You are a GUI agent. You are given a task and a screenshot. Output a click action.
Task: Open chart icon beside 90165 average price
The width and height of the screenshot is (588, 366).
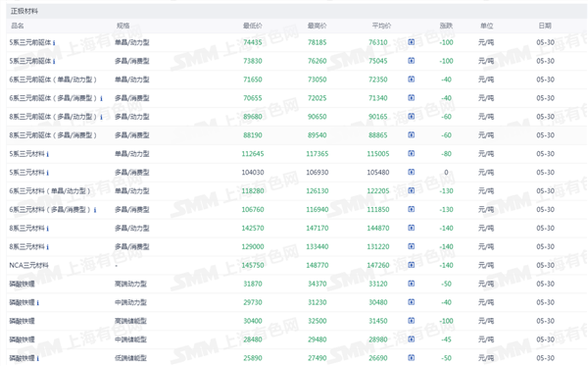point(412,117)
